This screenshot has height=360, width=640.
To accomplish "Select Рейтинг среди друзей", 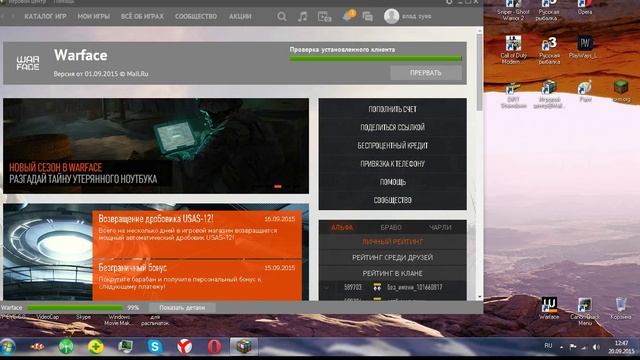I will (392, 258).
